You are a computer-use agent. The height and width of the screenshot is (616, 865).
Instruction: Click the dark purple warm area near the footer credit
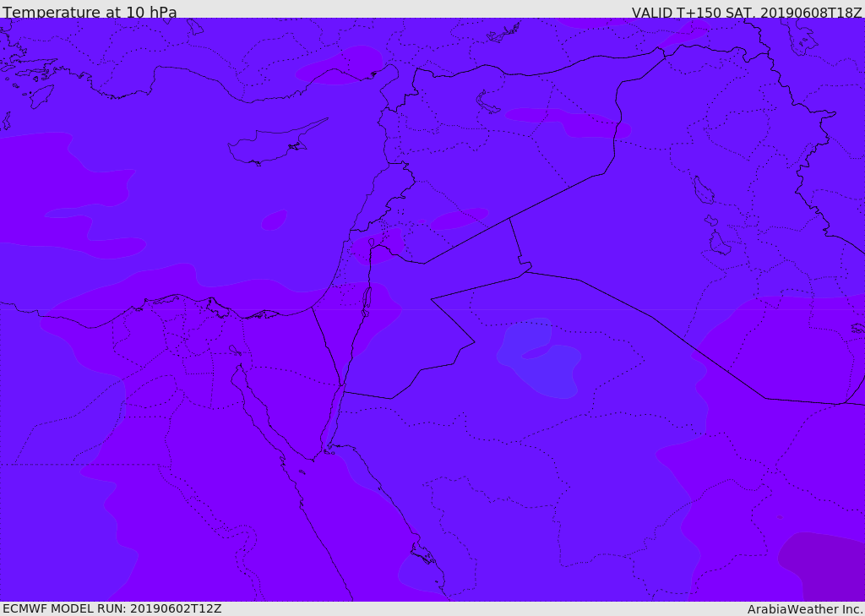(x=823, y=566)
